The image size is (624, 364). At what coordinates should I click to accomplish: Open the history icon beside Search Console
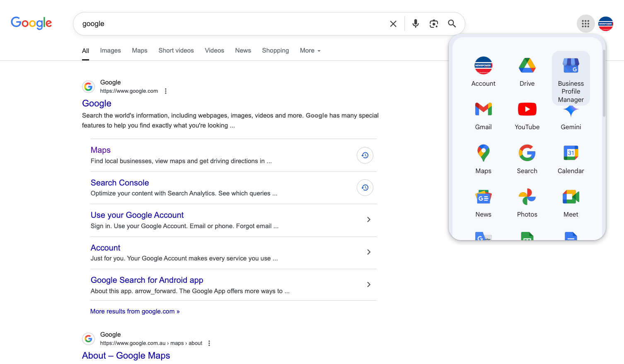[x=365, y=188]
